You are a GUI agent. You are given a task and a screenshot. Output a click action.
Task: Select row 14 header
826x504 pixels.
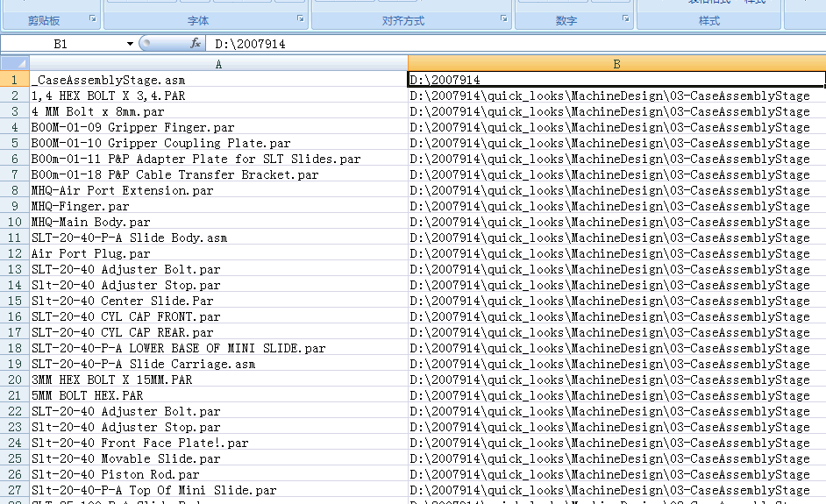(15, 285)
